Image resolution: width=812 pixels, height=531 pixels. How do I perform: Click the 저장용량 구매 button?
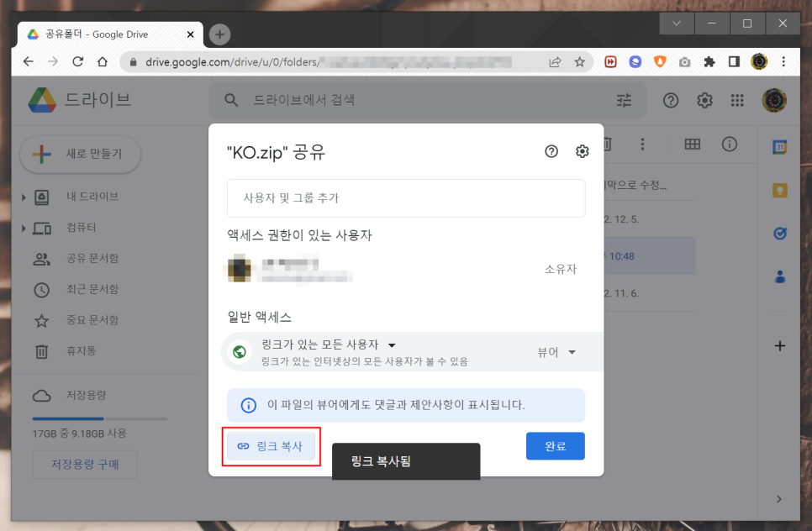pos(85,465)
